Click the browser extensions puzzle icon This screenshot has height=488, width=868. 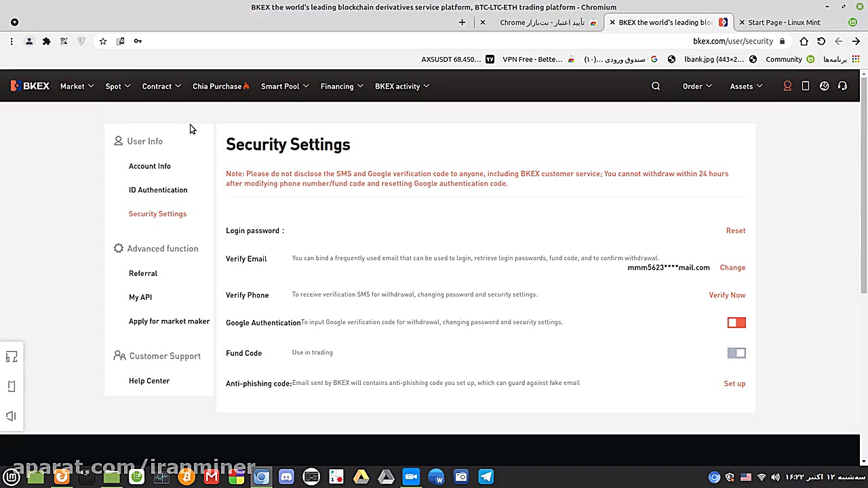click(x=46, y=41)
